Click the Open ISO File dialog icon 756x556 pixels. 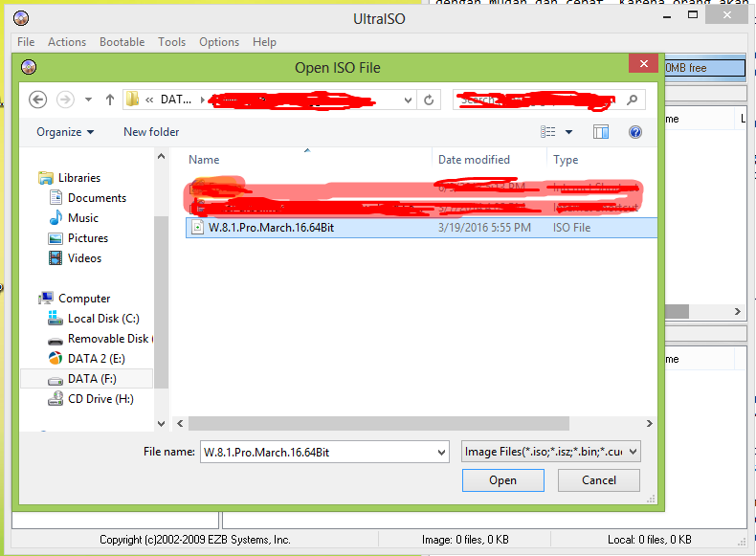[x=29, y=67]
